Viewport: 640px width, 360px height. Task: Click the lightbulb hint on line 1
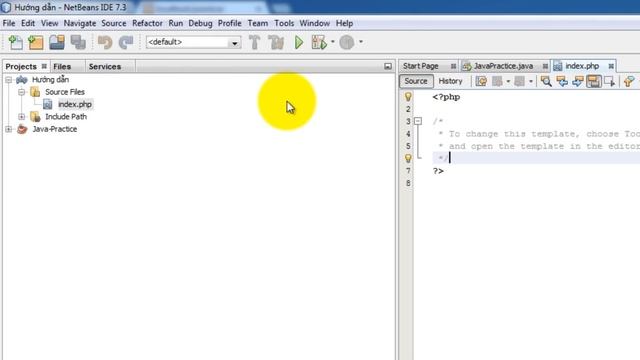(408, 97)
